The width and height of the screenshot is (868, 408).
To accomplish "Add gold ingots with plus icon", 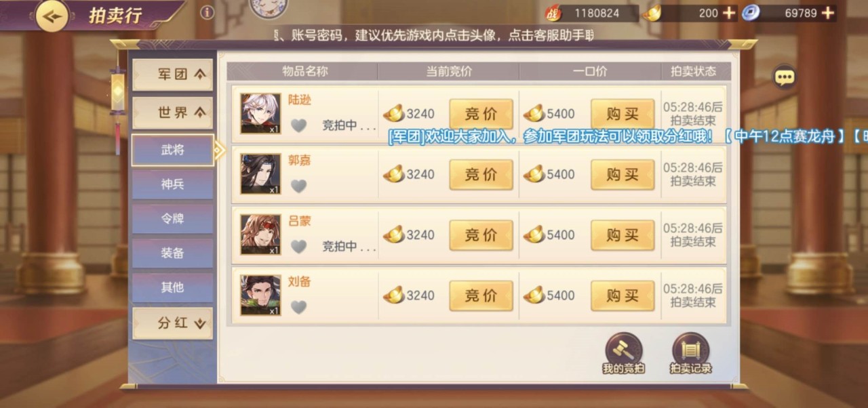I will click(x=729, y=13).
